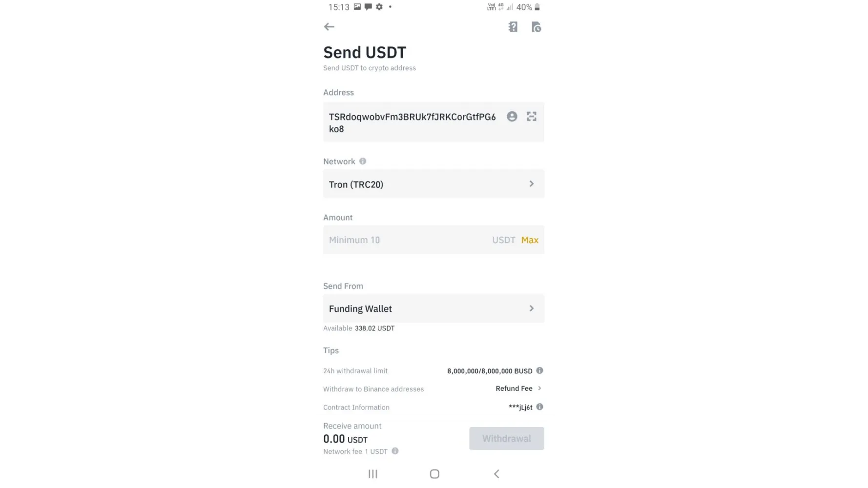Tap the masked contract address ***jLj6t
This screenshot has height=488, width=868.
click(x=520, y=407)
